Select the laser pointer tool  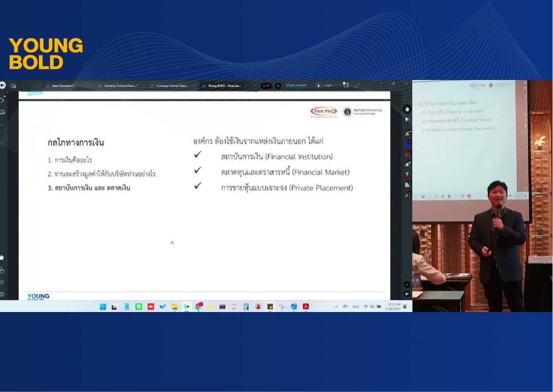coord(407,194)
